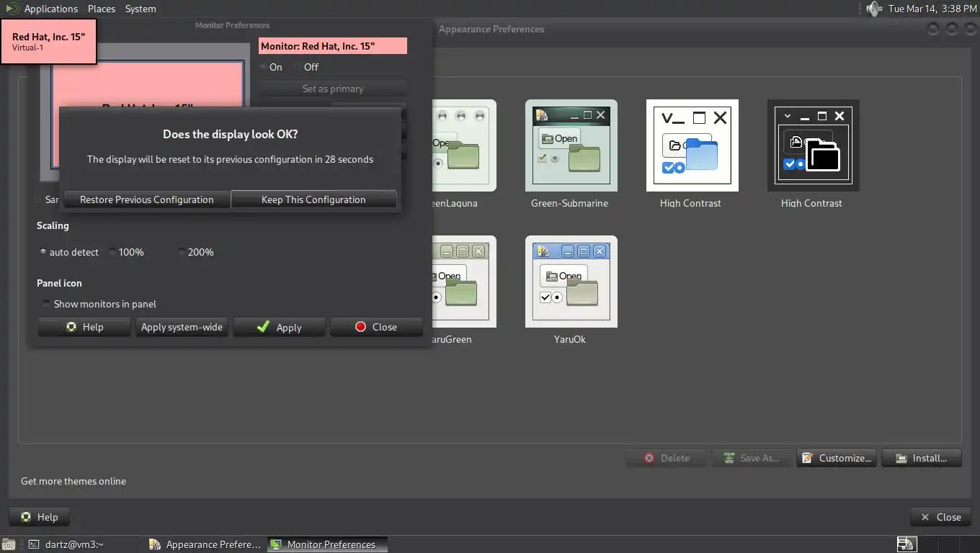Click the volume speaker icon in top panel
The height and width of the screenshot is (553, 980).
pyautogui.click(x=874, y=9)
